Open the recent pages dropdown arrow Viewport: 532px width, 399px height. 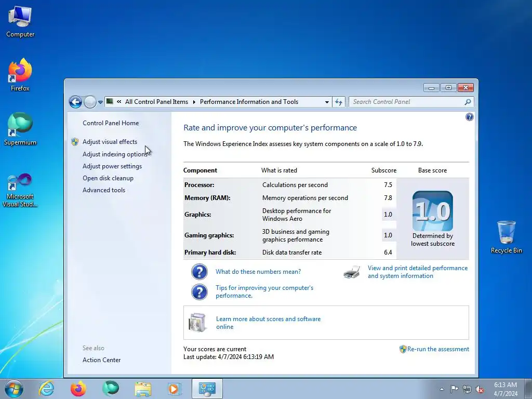click(100, 102)
